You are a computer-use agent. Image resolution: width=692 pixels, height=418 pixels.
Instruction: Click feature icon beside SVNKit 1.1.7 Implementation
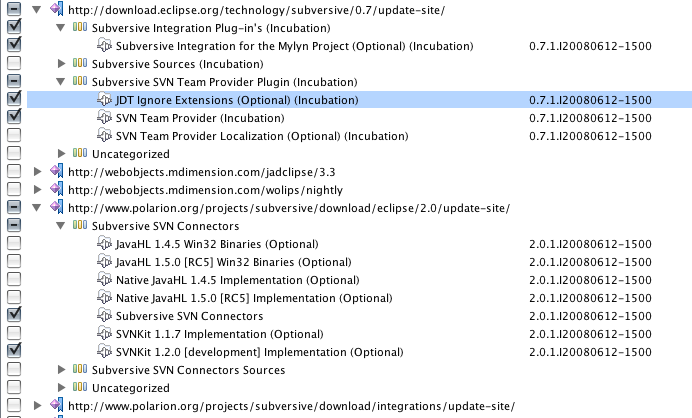[104, 333]
